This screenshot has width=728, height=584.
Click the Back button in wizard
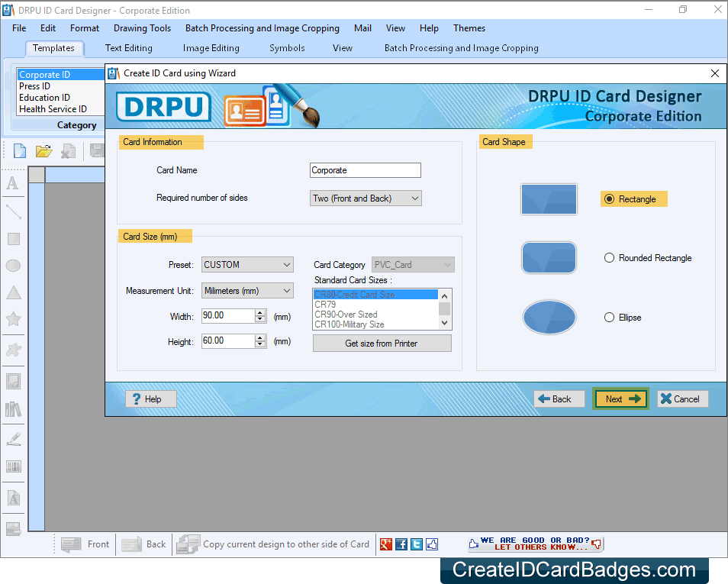(x=559, y=399)
